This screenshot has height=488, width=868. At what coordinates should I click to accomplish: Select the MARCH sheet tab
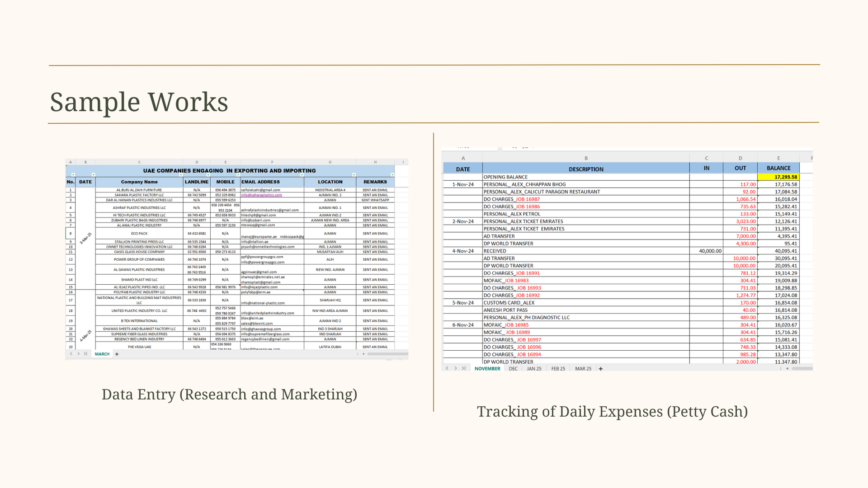coord(102,354)
